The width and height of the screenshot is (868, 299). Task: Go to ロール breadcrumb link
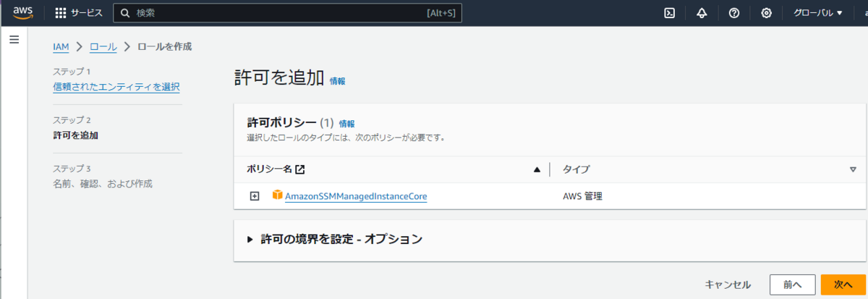103,46
